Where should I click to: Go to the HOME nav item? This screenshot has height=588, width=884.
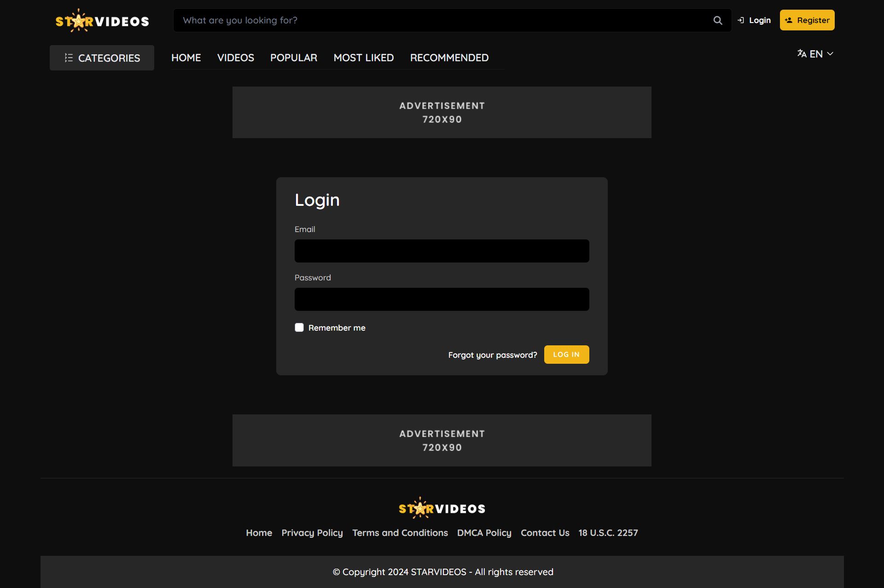click(x=186, y=58)
